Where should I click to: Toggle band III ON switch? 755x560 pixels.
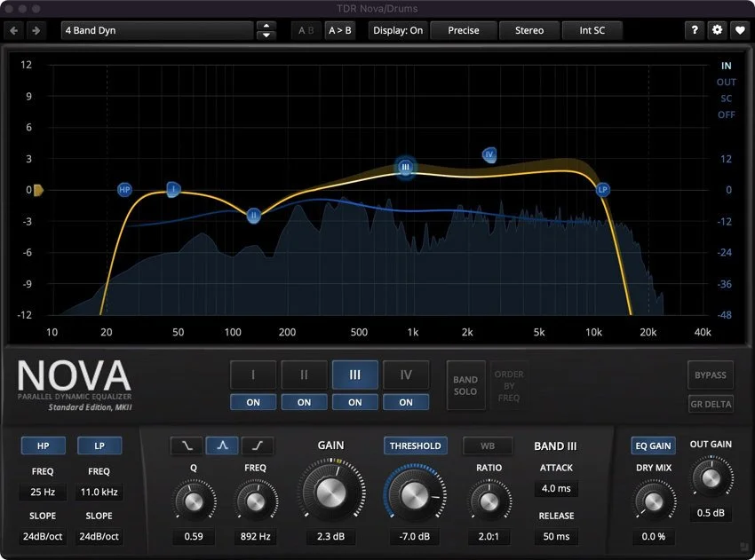click(x=355, y=402)
